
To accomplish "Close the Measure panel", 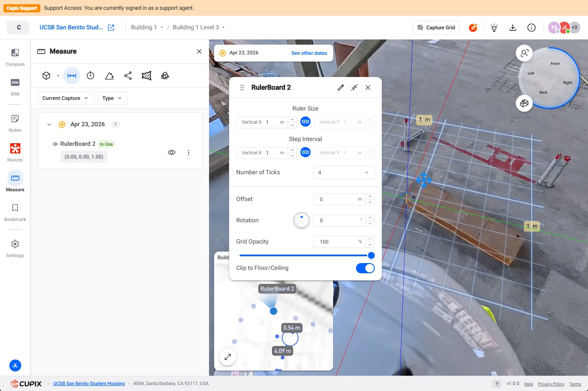I will (x=199, y=51).
